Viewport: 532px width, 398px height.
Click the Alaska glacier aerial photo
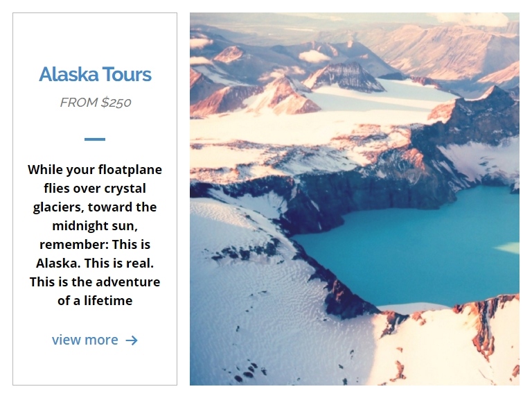click(x=354, y=199)
